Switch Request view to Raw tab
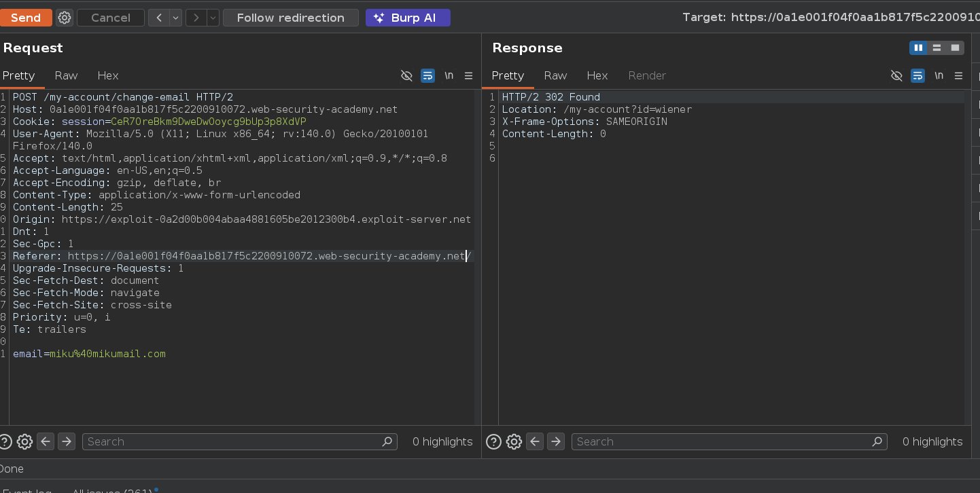The width and height of the screenshot is (980, 493). click(x=66, y=75)
